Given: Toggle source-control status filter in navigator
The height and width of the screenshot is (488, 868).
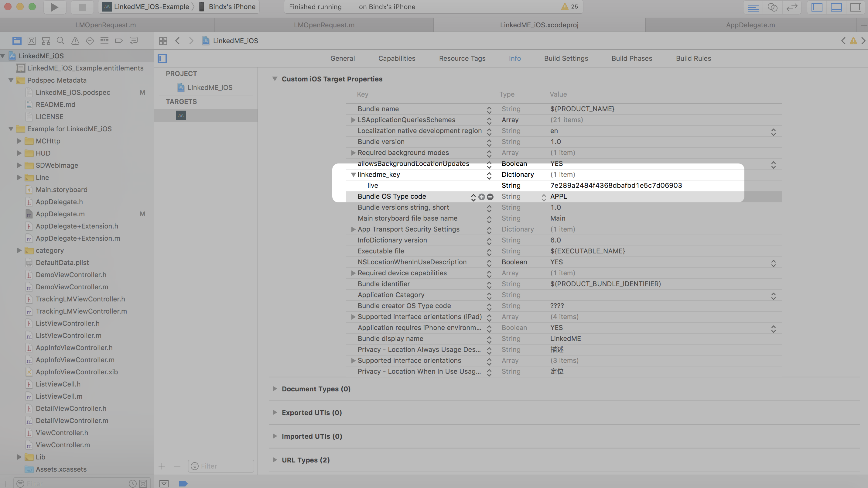Looking at the screenshot, I should click(x=143, y=484).
